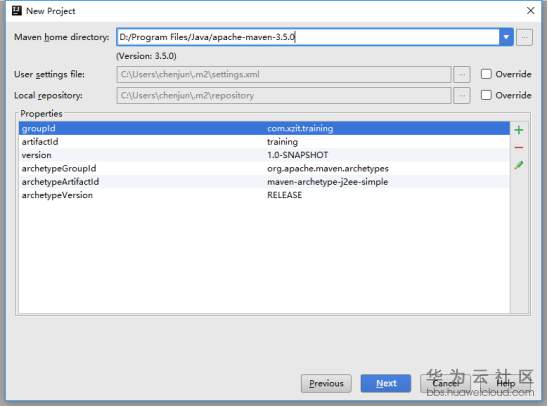Image resolution: width=548 pixels, height=407 pixels.
Task: Click the red minus remove property icon
Action: click(519, 148)
